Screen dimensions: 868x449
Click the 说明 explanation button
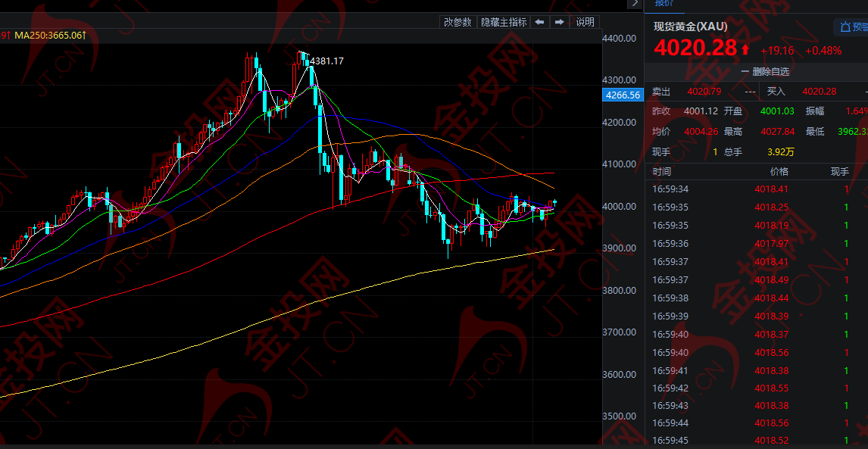coord(585,22)
